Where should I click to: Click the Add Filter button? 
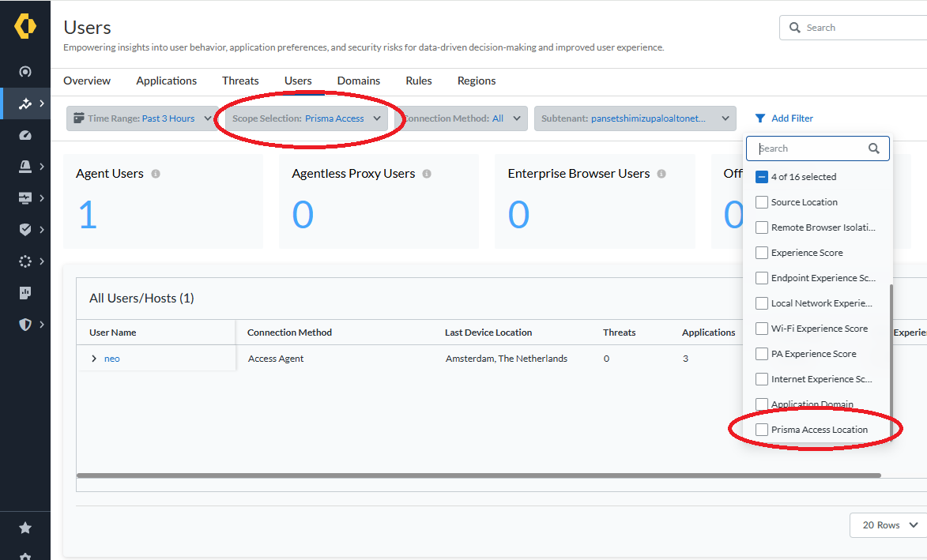784,118
